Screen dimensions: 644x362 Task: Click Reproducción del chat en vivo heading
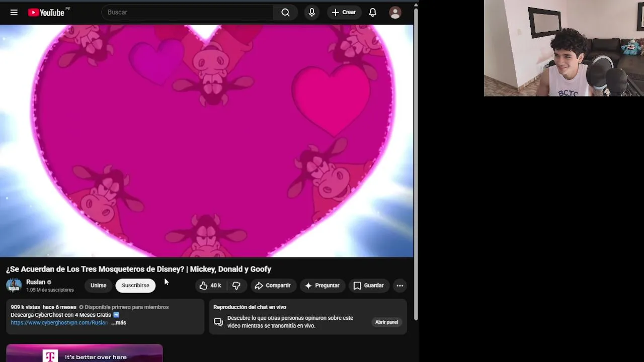coord(250,307)
